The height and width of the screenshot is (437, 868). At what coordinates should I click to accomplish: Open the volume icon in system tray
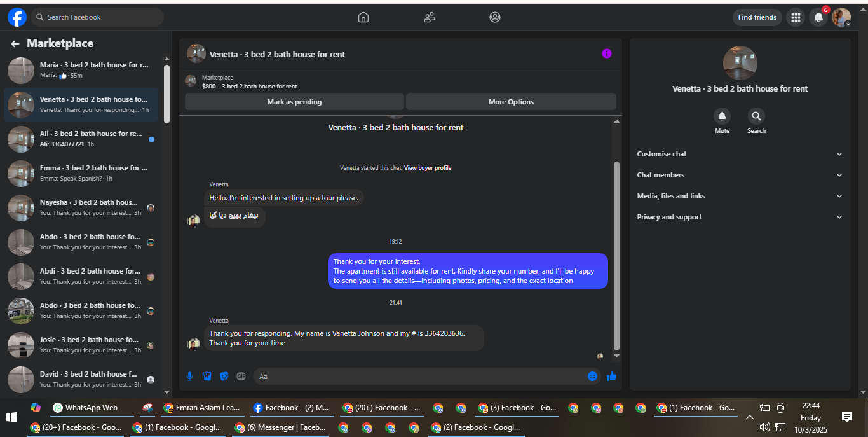click(764, 427)
